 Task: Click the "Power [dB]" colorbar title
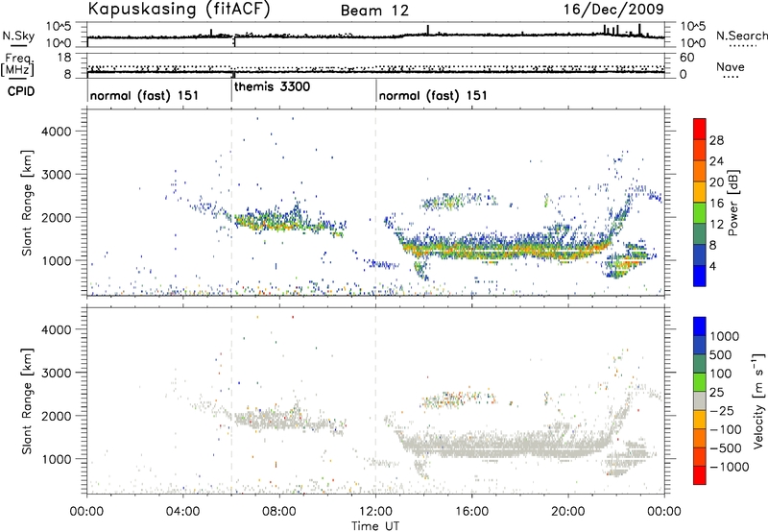click(733, 203)
